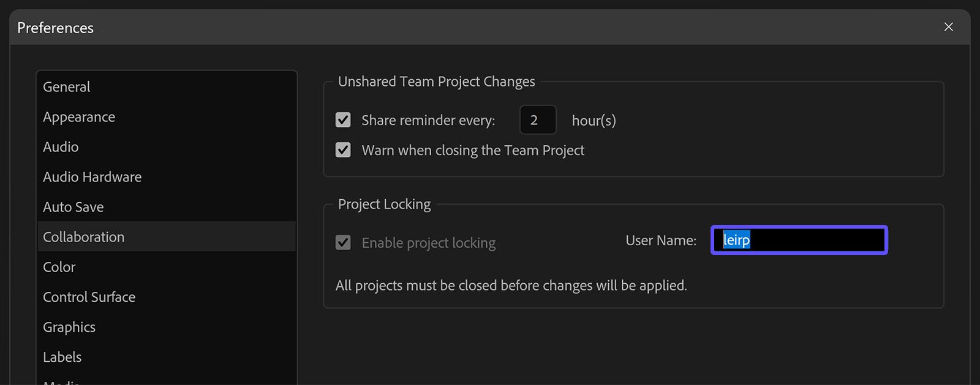Click inside the share reminder hours field
Image resolution: width=980 pixels, height=385 pixels.
pyautogui.click(x=537, y=120)
